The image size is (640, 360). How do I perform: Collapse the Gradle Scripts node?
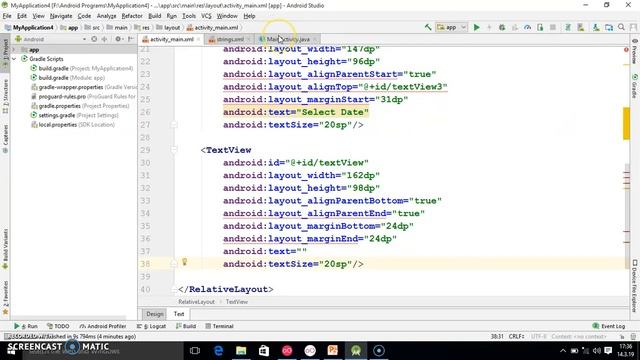coord(15,59)
